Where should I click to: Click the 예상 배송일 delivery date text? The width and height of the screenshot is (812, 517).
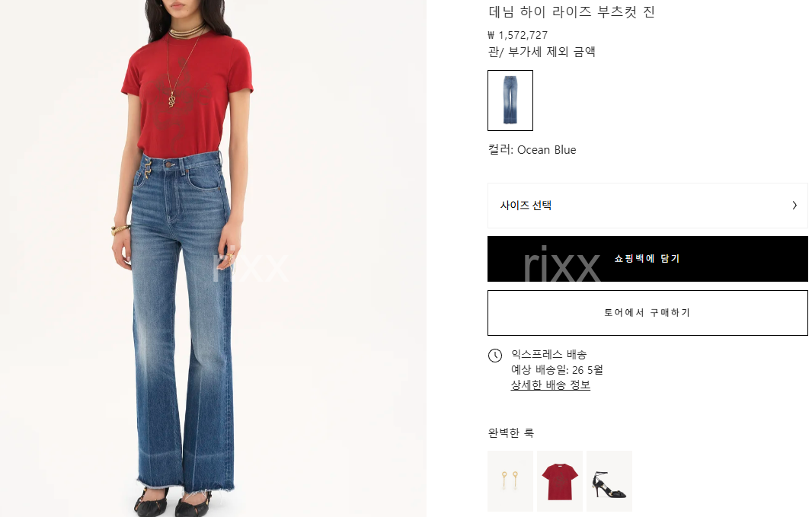pos(558,369)
